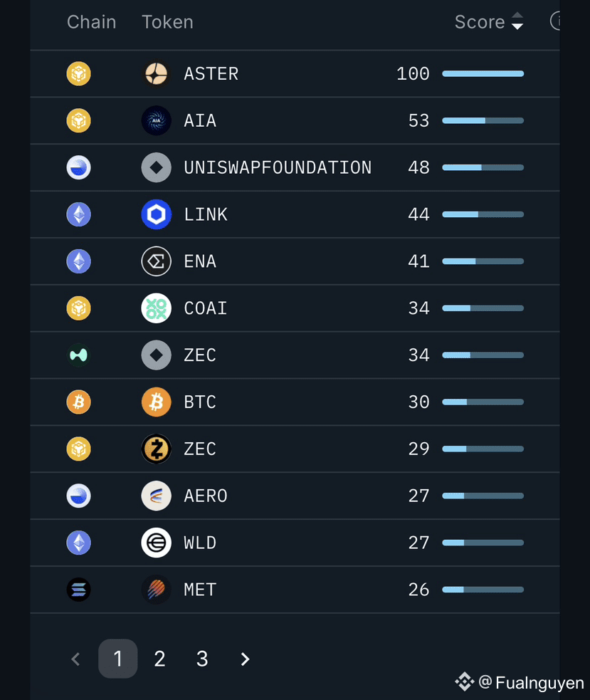Click the Chain column header
Viewport: 590px width, 700px height.
click(x=92, y=22)
